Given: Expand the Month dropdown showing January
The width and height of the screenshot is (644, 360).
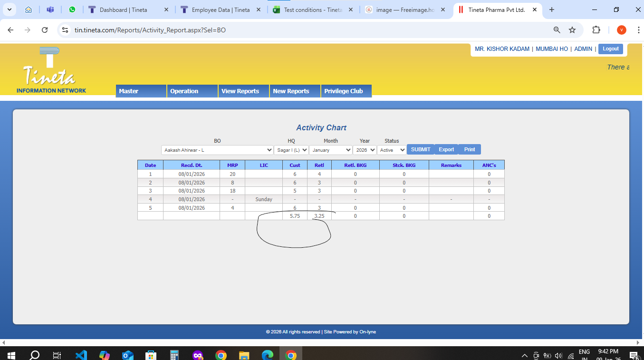Looking at the screenshot, I should pyautogui.click(x=331, y=150).
